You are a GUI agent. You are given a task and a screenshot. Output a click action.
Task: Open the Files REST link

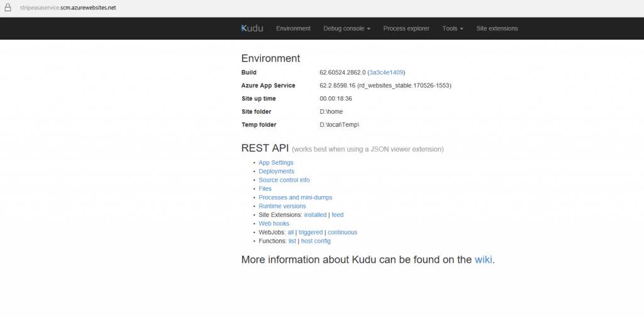point(265,189)
